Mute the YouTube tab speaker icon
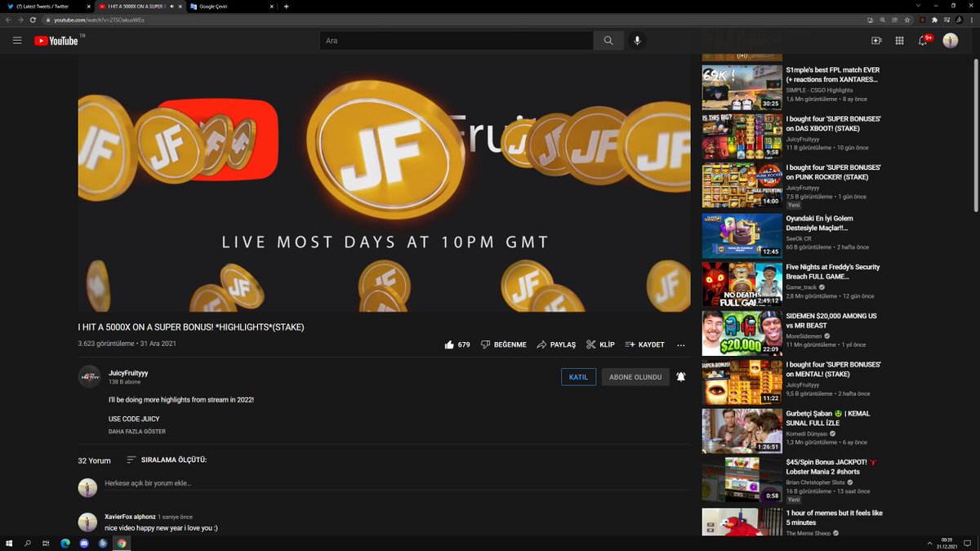Screen dimensions: 980x551 click(x=171, y=7)
